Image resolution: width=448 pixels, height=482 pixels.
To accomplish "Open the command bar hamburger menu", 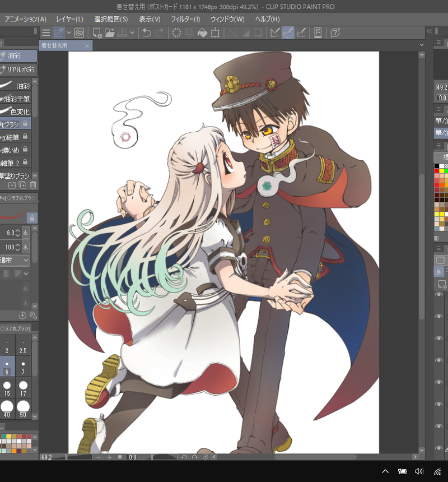I will [46, 33].
